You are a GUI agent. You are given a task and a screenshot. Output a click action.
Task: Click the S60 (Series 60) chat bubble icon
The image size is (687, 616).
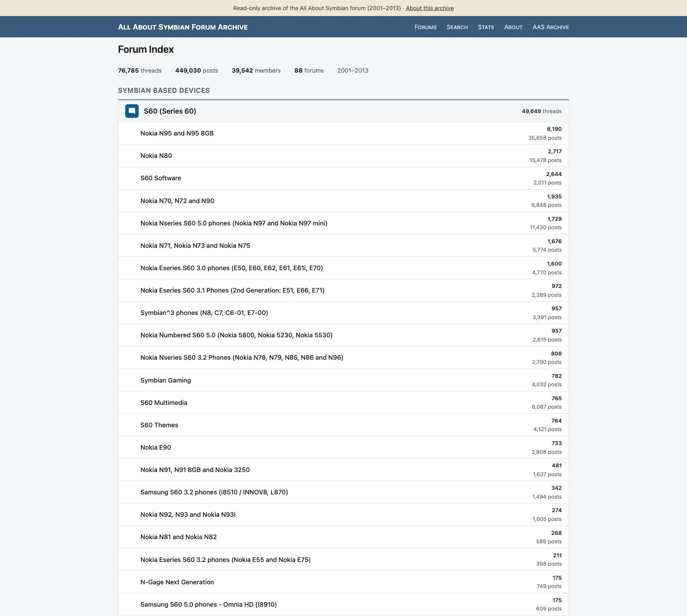(132, 111)
